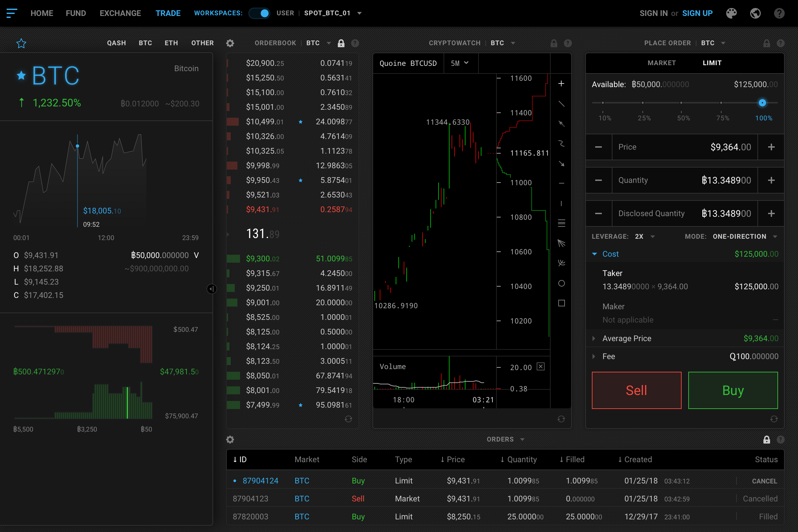798x532 pixels.
Task: Expand the Leverage 2X dropdown
Action: coord(652,236)
